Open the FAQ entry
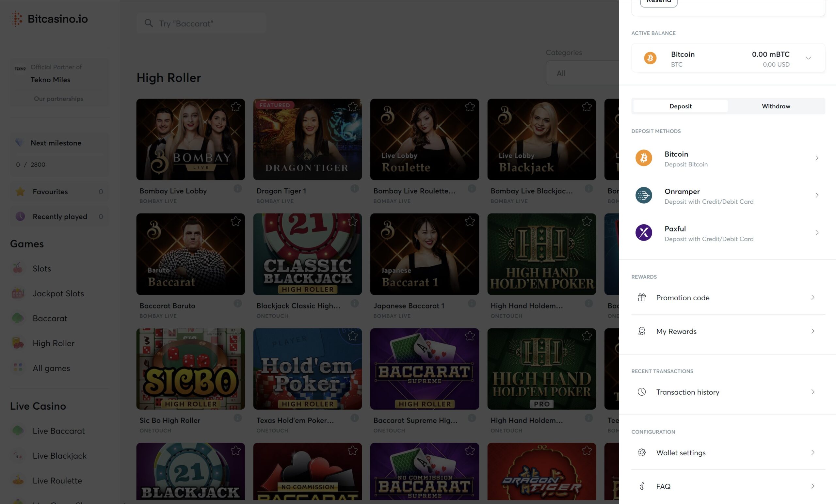836x504 pixels. pos(728,486)
